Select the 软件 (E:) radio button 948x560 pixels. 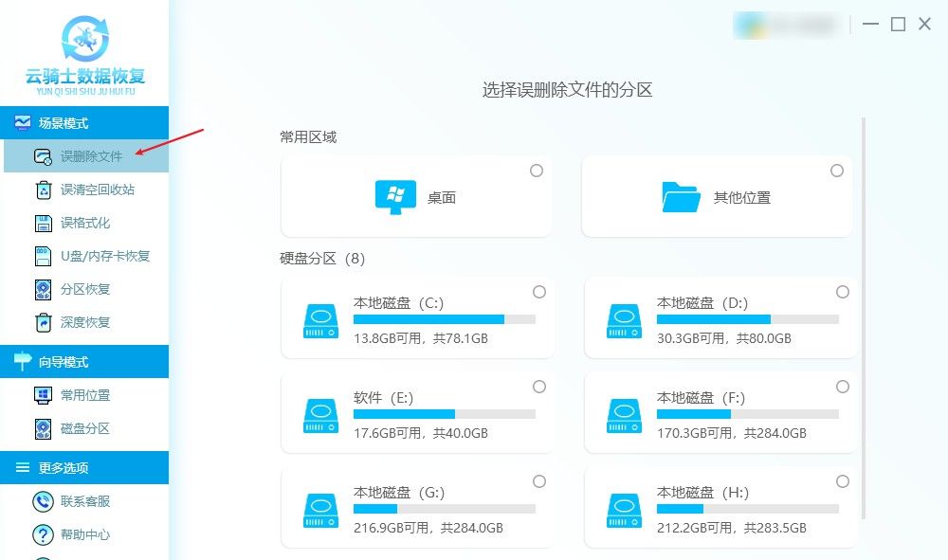tap(539, 387)
